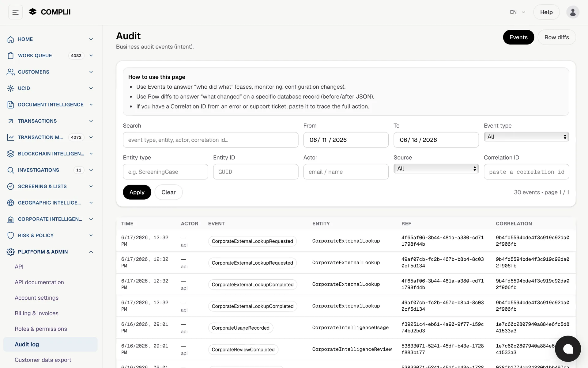Viewport: 588px width, 368px height.
Task: Click the To date field
Action: coord(436,140)
